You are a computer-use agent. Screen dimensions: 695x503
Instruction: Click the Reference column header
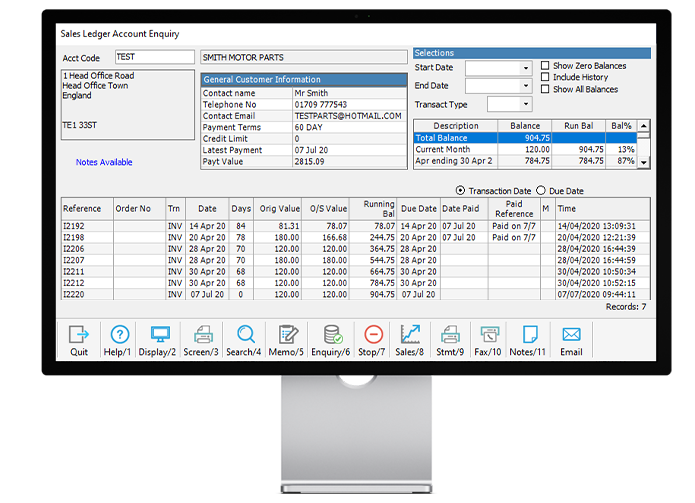point(87,209)
